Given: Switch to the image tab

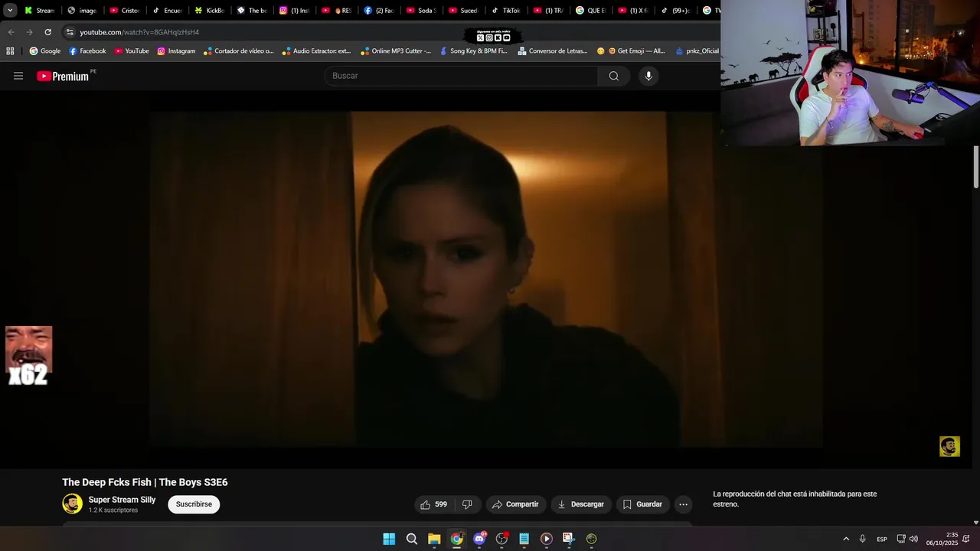Looking at the screenshot, I should [81, 11].
